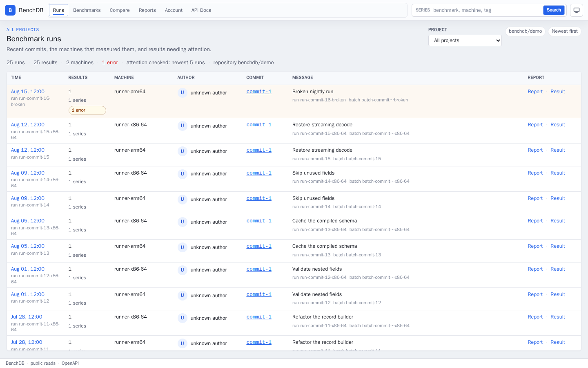588x368 pixels.
Task: Open the Aug 15, 12:00 run link
Action: coord(28,92)
